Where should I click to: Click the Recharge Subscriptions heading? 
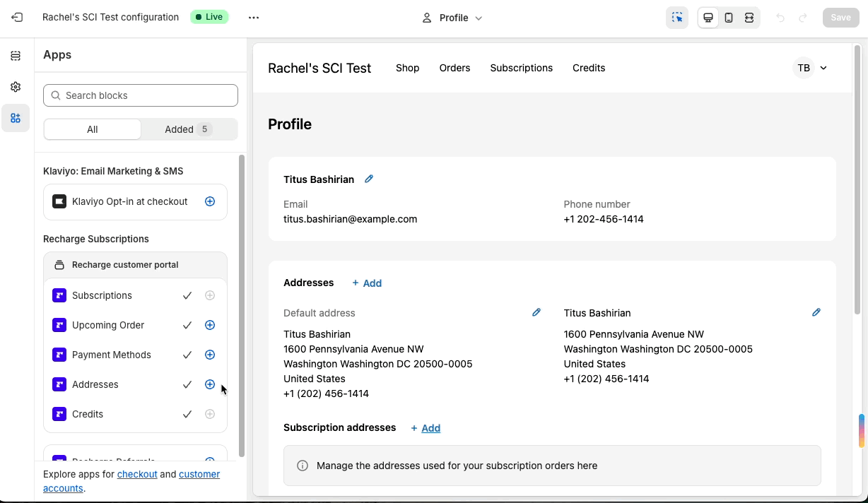coord(96,239)
